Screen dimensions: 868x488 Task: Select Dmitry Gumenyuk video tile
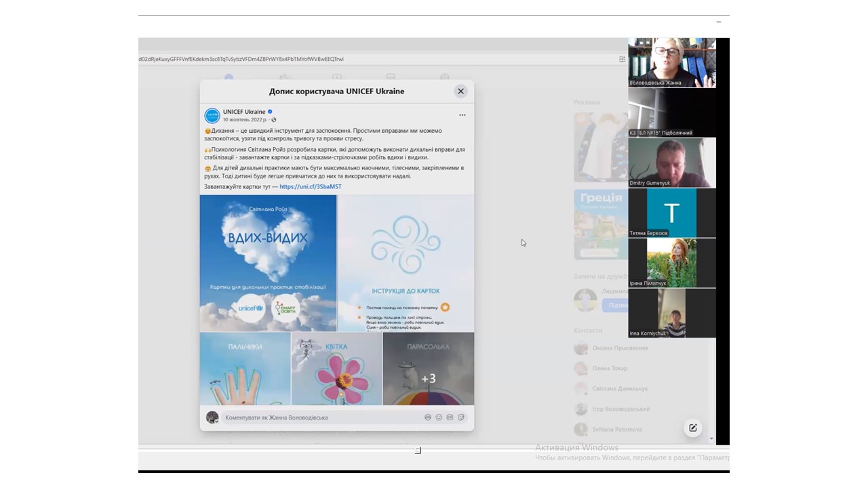point(671,163)
